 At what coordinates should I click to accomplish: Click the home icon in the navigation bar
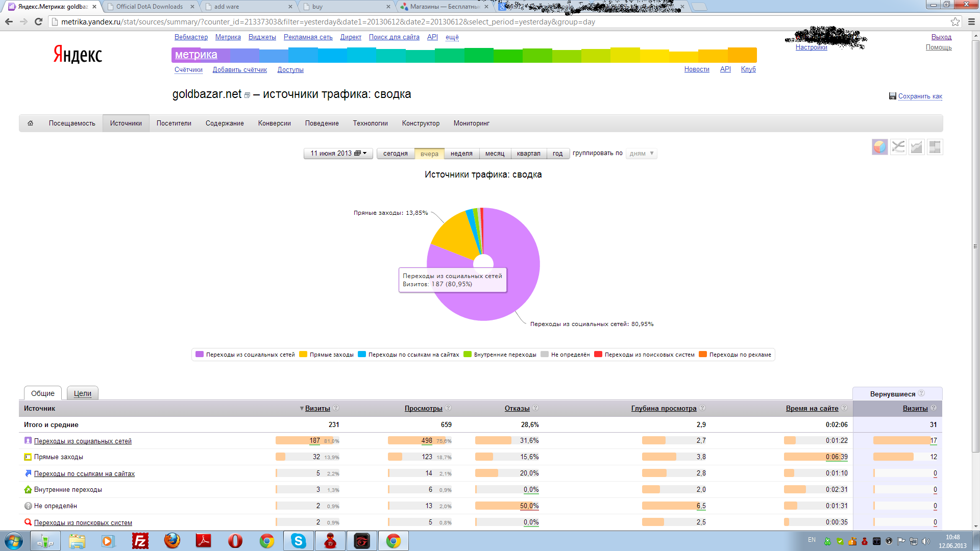30,123
